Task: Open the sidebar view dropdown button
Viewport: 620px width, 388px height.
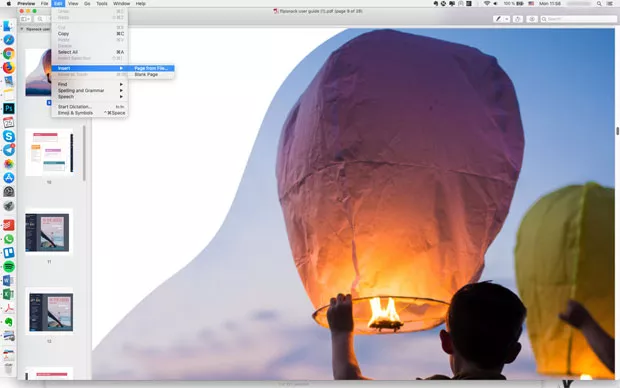Action: tap(26, 19)
